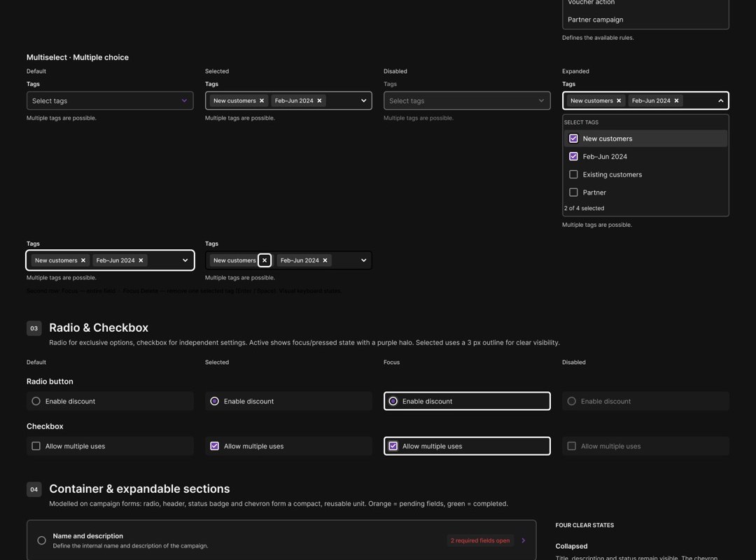The height and width of the screenshot is (560, 756).
Task: Collapse the Expanded Tags dropdown with up chevron
Action: (x=720, y=101)
